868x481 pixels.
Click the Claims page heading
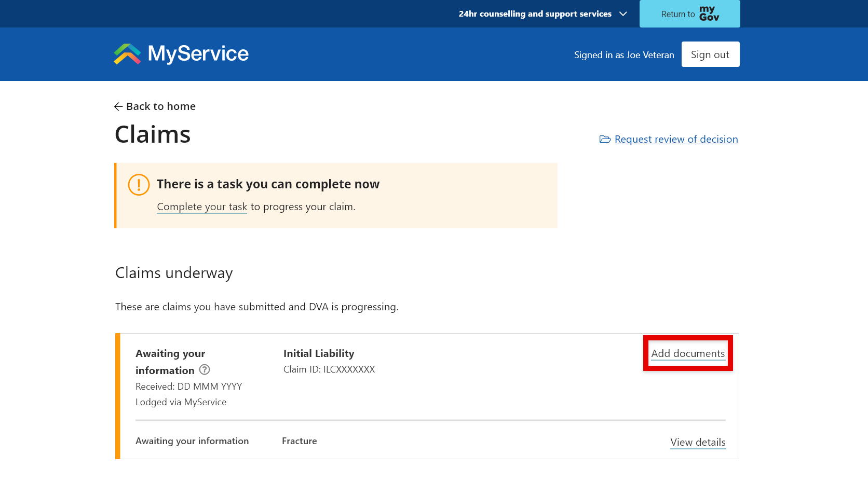(153, 134)
